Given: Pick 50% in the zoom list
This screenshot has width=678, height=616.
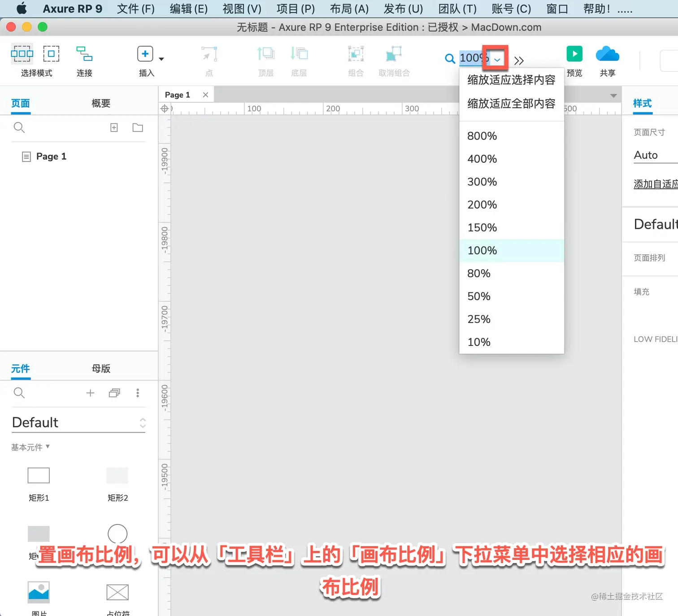Looking at the screenshot, I should coord(512,296).
